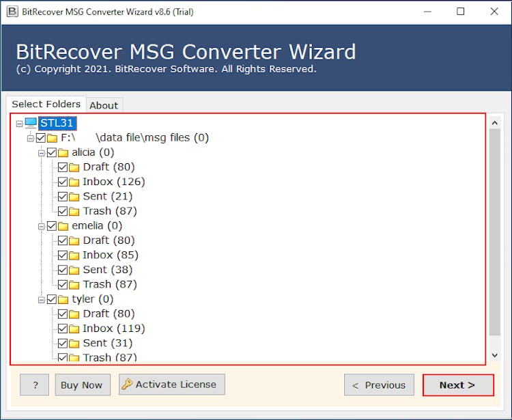The image size is (512, 420).
Task: Select the tyler Inbox (119) folder label
Action: click(x=113, y=328)
